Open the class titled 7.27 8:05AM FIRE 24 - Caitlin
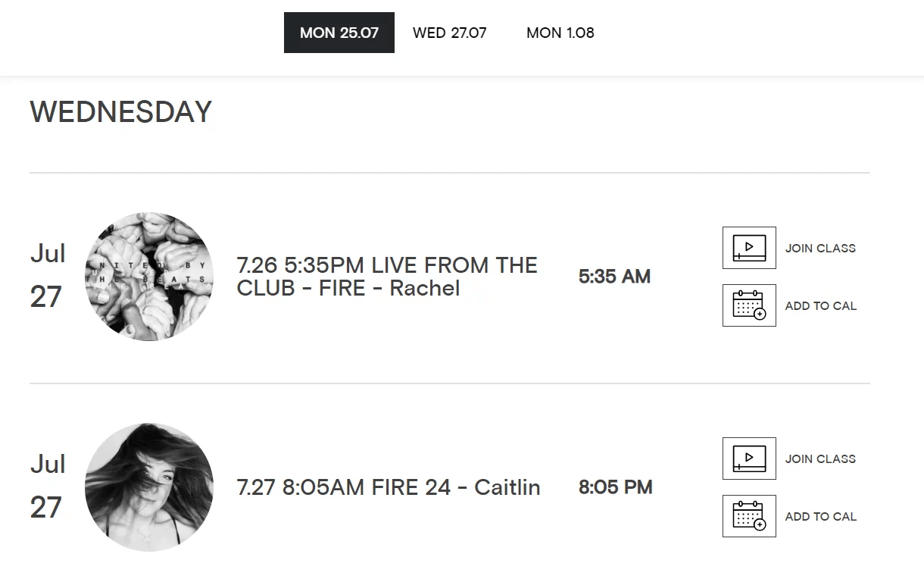Image resolution: width=924 pixels, height=579 pixels. (388, 487)
